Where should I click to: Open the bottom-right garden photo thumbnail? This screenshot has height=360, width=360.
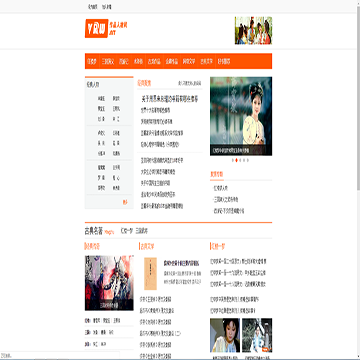(x=257, y=335)
